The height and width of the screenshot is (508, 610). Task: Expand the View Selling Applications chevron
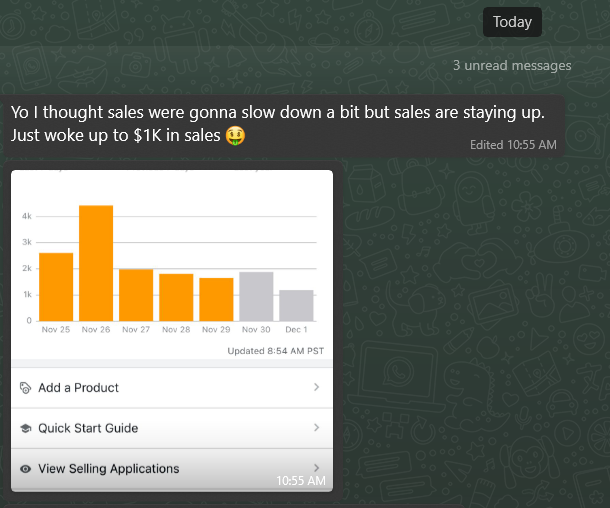point(316,467)
